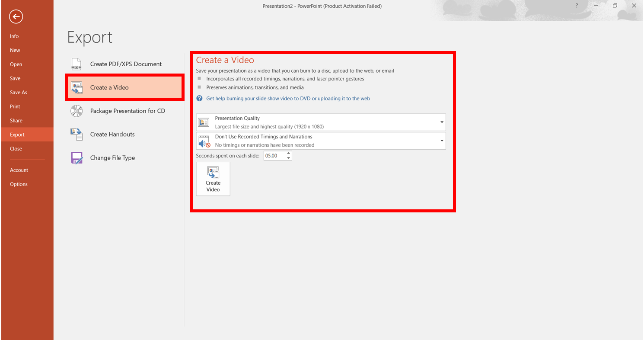This screenshot has width=644, height=340.
Task: Click the back arrow circle icon
Action: coord(16,17)
